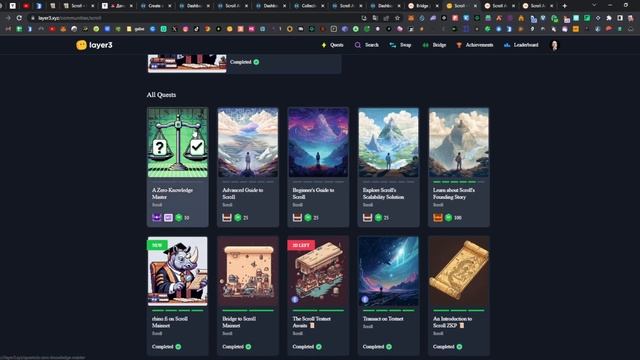This screenshot has width=640, height=360.
Task: Open the Leaderboard page
Action: (x=521, y=45)
